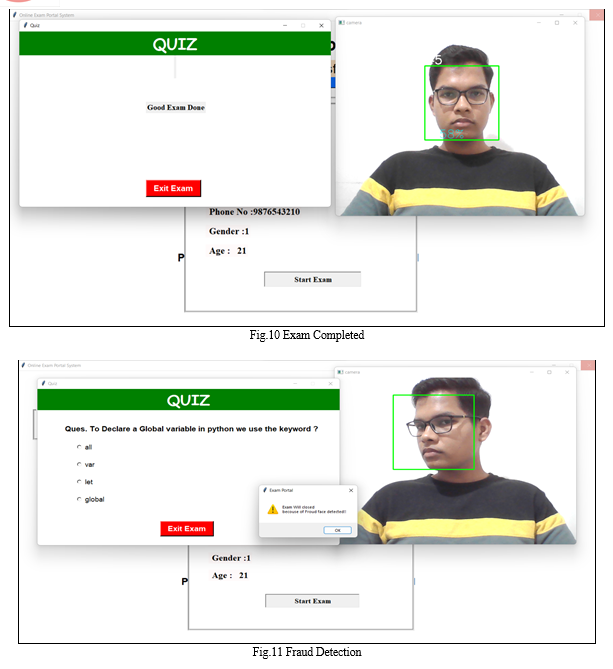The height and width of the screenshot is (669, 613).
Task: Select 'global' as the answer
Action: point(79,499)
